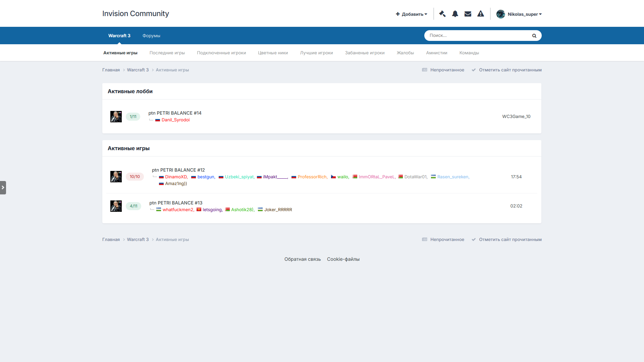Image resolution: width=644 pixels, height=362 pixels.
Task: Click the 10/10 player count badge
Action: tap(135, 177)
